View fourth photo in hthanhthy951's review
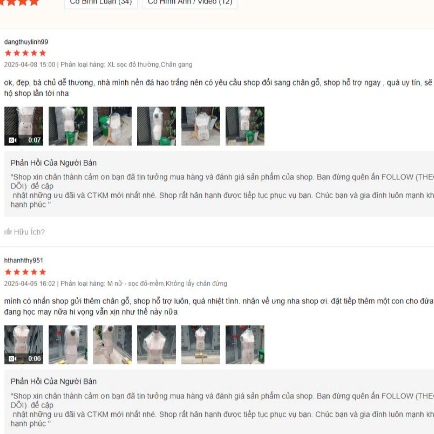434x434 pixels. click(156, 344)
